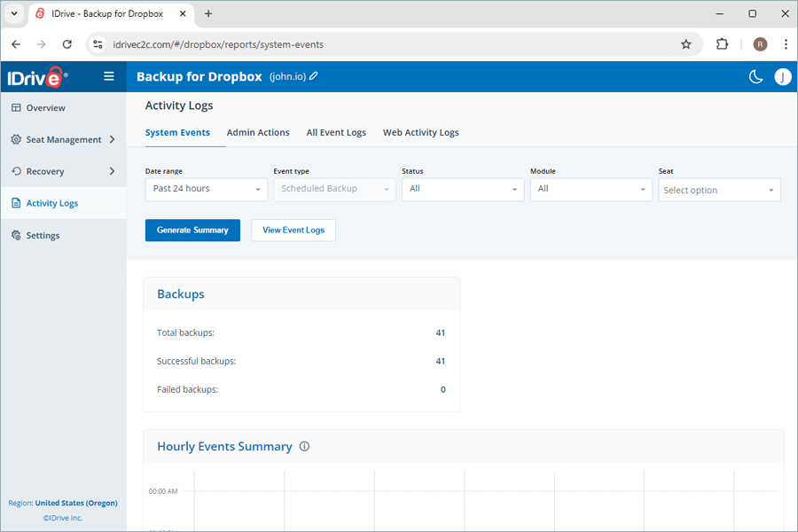Viewport: 798px width, 532px height.
Task: Toggle dark mode with the moon icon
Action: [x=755, y=77]
